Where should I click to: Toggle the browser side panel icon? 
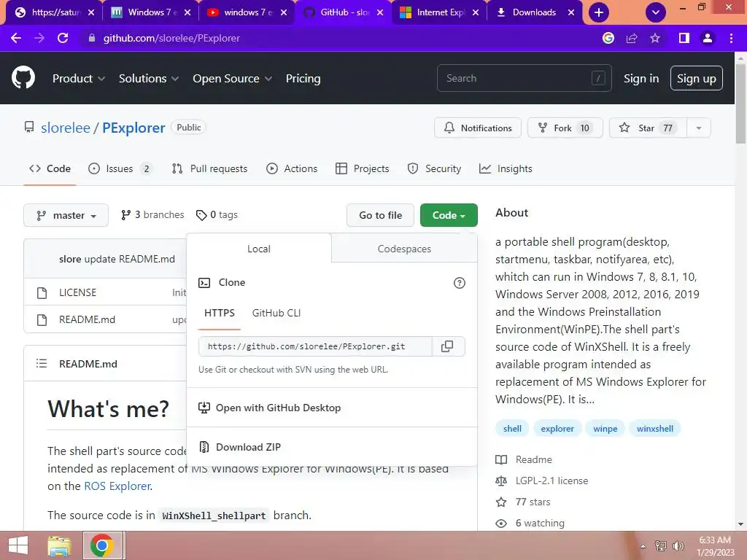[684, 38]
